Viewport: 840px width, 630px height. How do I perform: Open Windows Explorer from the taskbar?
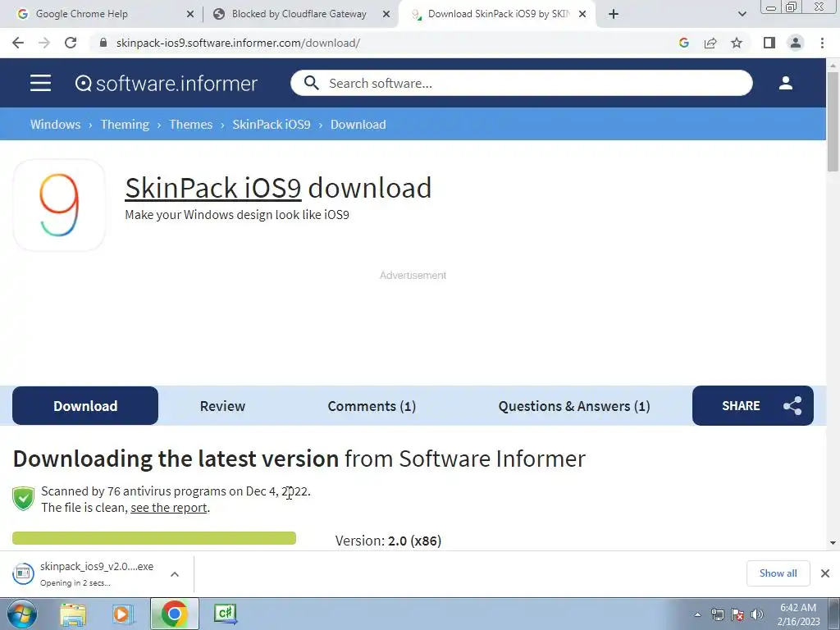(73, 614)
